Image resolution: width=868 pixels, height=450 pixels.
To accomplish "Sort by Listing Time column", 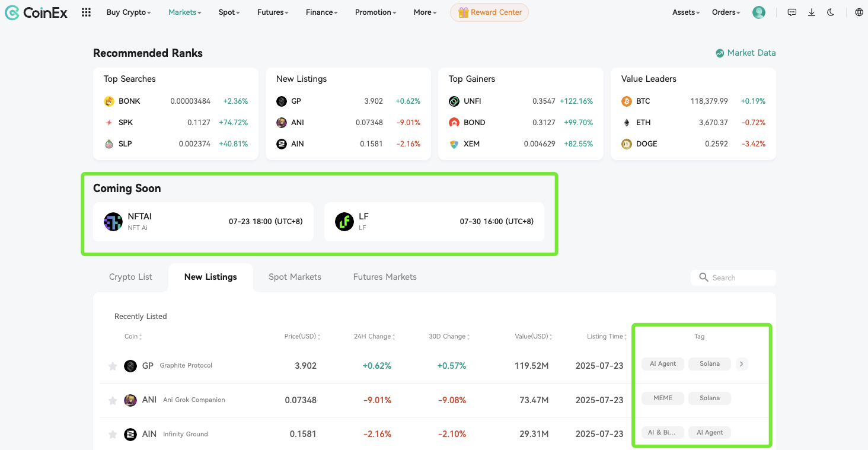I will point(608,337).
